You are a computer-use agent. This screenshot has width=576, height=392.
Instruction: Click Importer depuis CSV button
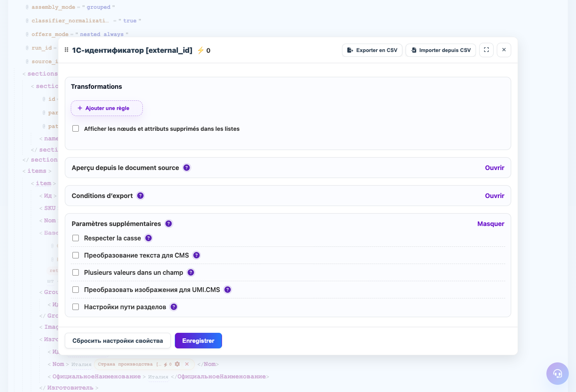441,50
